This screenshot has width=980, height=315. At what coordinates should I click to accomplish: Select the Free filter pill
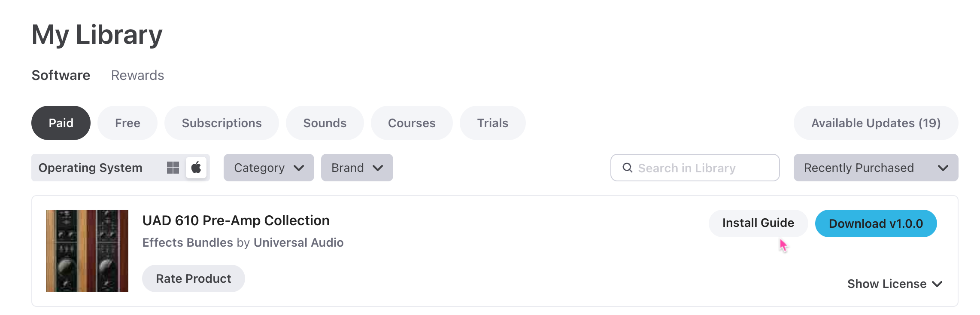127,123
